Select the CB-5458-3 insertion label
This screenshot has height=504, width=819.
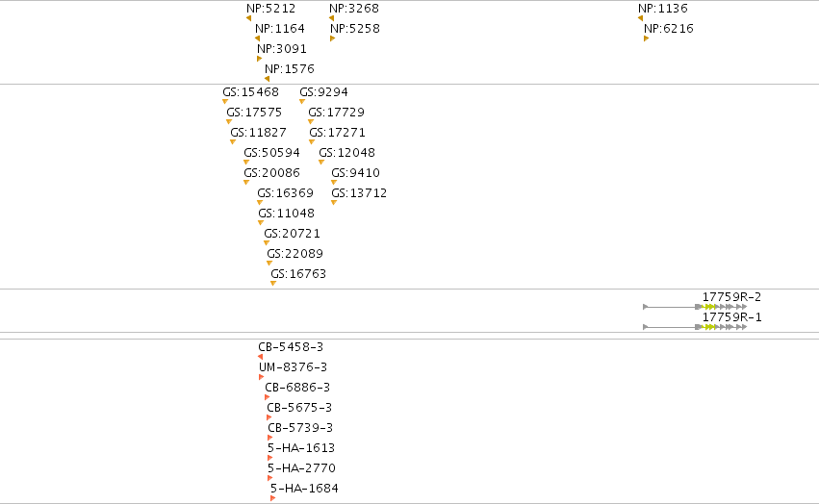click(x=291, y=347)
